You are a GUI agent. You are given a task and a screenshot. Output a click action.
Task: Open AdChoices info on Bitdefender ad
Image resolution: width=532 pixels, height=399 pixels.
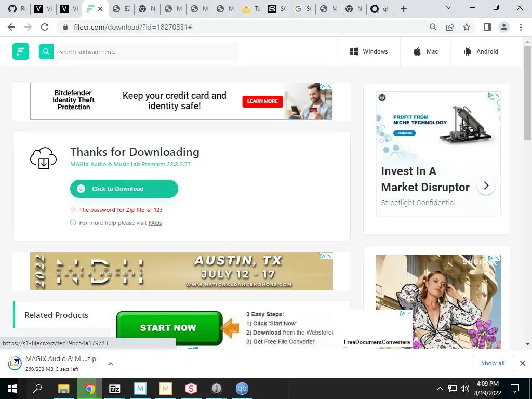[323, 86]
